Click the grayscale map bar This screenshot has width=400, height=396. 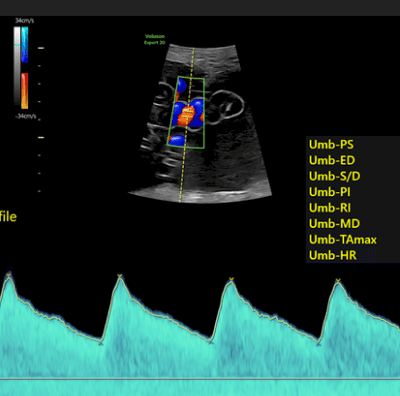(17, 65)
